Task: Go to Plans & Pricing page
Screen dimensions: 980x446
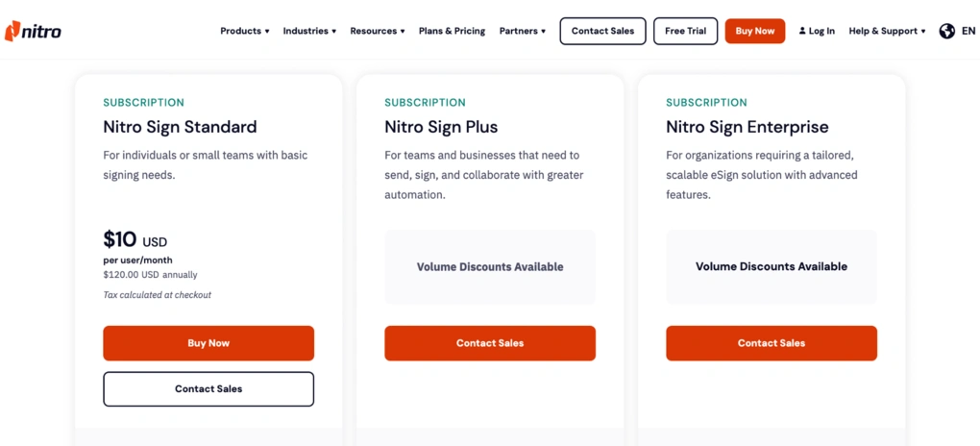Action: (x=452, y=31)
